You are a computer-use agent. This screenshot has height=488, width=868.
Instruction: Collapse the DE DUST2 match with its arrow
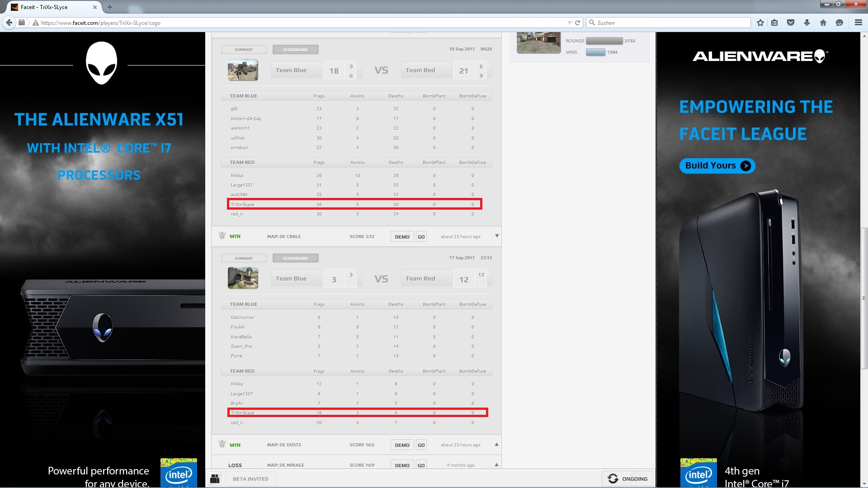497,445
